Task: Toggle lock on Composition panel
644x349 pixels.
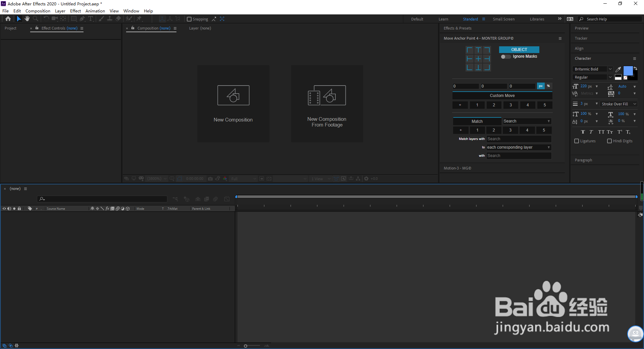Action: pyautogui.click(x=133, y=28)
